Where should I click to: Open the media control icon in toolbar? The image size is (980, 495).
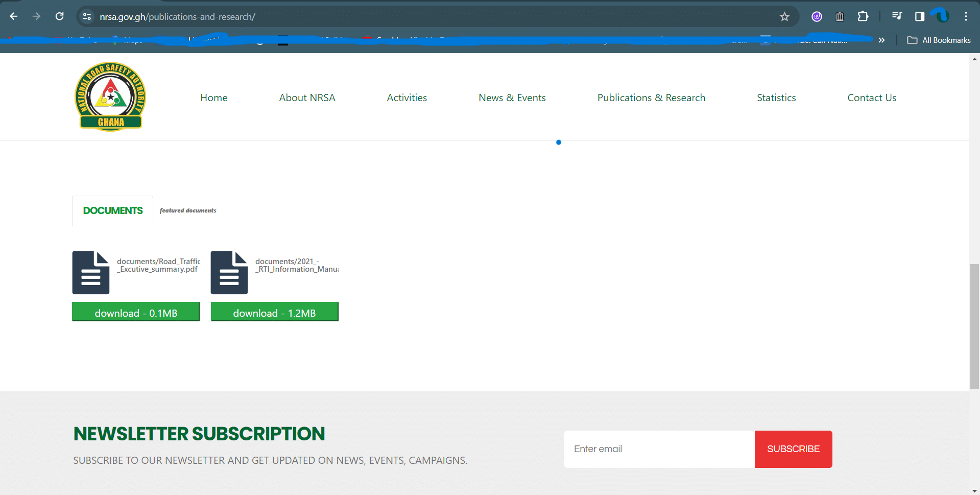(x=897, y=16)
